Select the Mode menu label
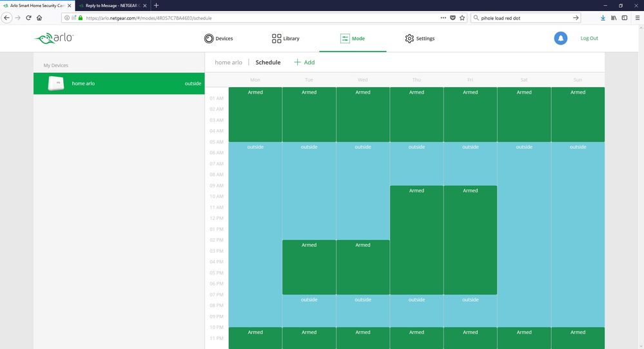644x349 pixels. (x=358, y=38)
